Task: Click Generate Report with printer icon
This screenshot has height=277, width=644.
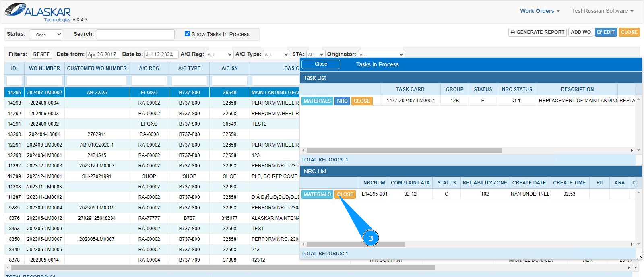Action: 537,32
